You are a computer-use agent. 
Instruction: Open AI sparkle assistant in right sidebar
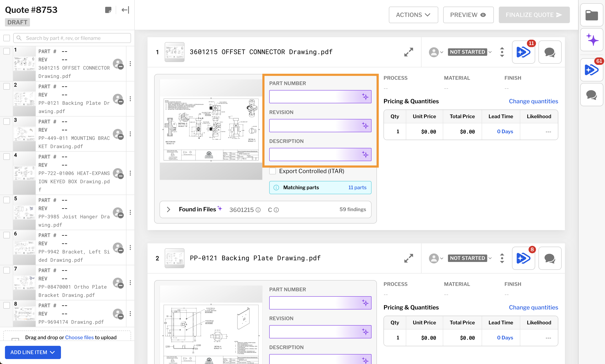click(x=592, y=40)
